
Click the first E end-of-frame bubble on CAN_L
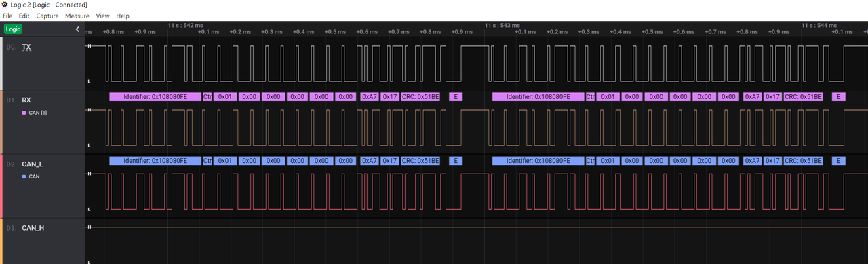point(456,161)
